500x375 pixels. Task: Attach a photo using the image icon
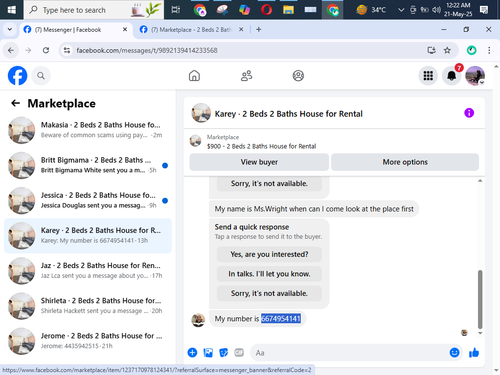pyautogui.click(x=208, y=352)
